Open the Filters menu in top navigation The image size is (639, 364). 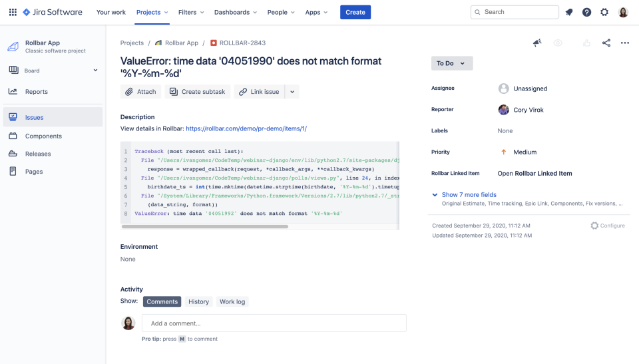pos(192,12)
